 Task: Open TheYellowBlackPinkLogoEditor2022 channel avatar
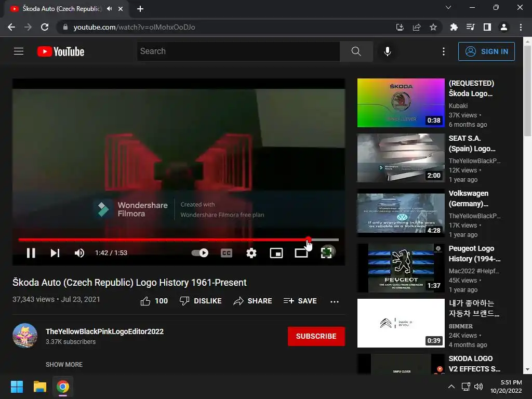tap(25, 336)
